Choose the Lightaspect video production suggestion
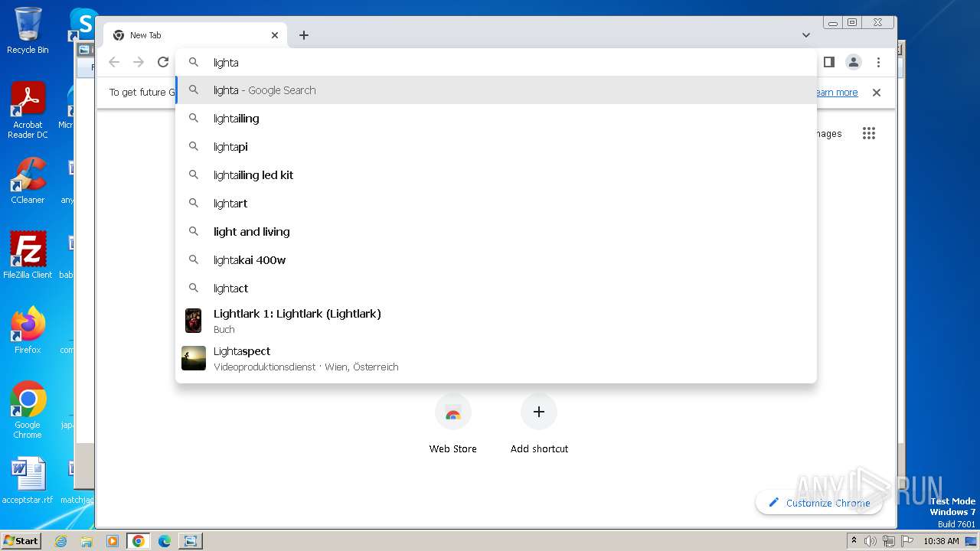 [496, 358]
